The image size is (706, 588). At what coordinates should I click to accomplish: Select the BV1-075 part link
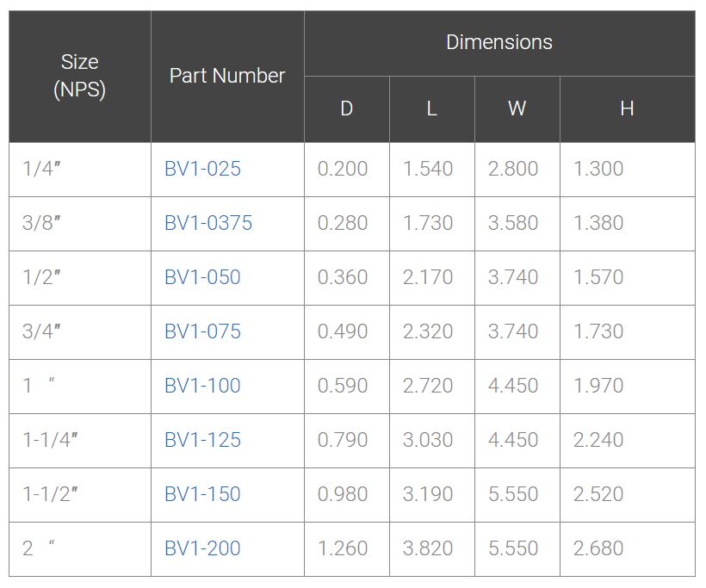[202, 331]
